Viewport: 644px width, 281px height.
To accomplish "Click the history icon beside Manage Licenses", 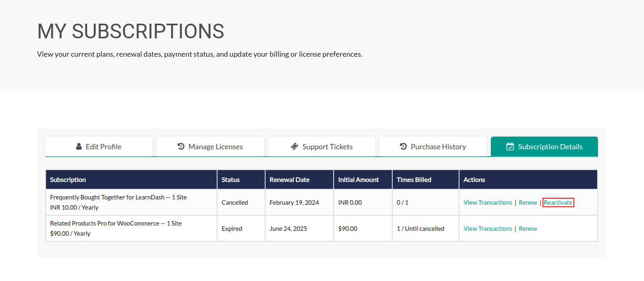I will [181, 146].
